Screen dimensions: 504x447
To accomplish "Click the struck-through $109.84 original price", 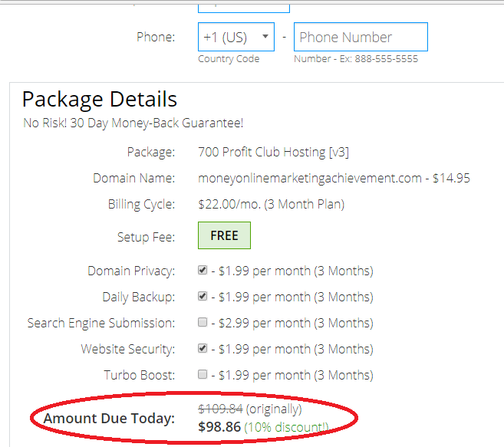I will (220, 409).
